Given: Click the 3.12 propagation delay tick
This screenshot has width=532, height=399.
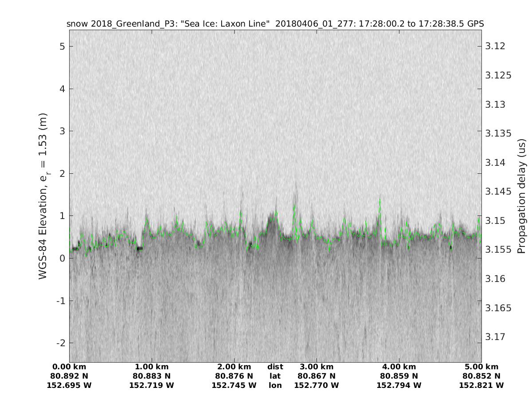Looking at the screenshot, I should (x=495, y=46).
